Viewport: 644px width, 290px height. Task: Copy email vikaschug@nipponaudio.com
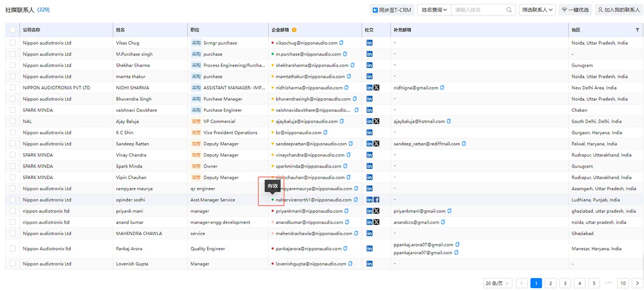click(x=341, y=43)
